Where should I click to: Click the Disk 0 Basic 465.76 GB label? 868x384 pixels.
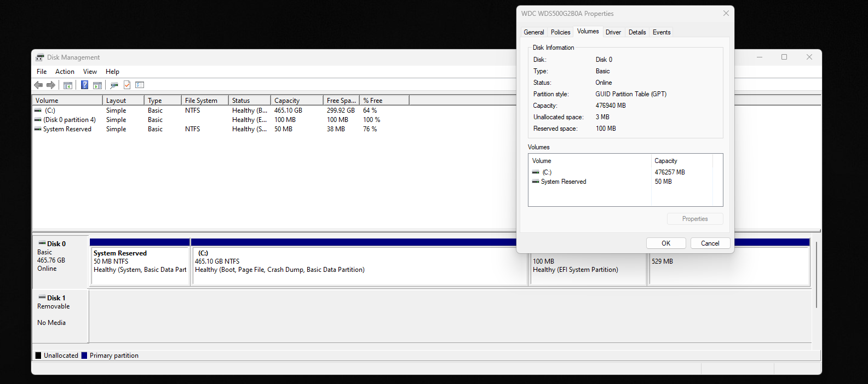click(x=60, y=261)
